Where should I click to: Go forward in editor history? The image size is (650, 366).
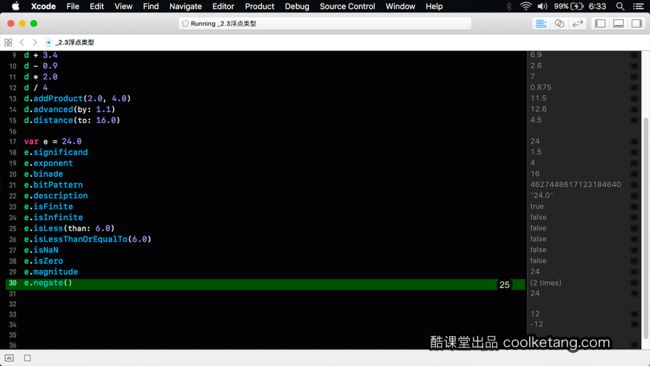coord(34,42)
